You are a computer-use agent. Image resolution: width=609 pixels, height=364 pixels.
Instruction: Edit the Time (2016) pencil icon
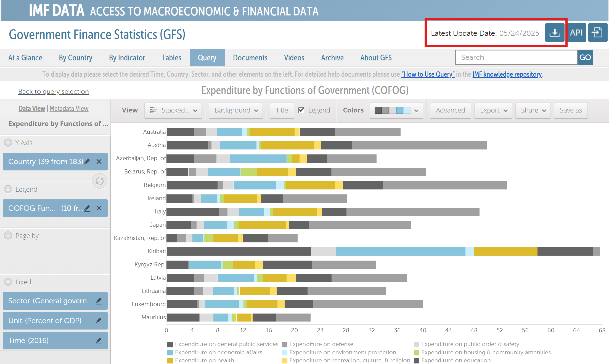99,341
